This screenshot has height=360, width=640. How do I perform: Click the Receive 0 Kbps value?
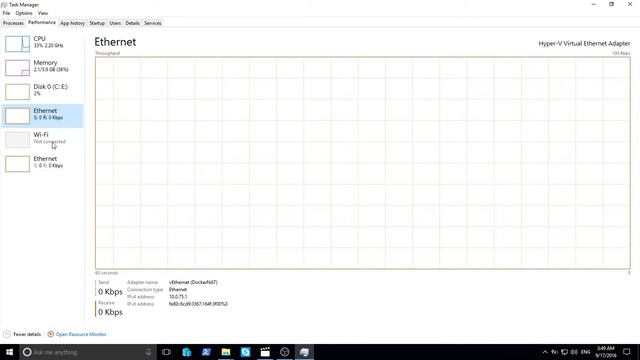click(x=110, y=312)
